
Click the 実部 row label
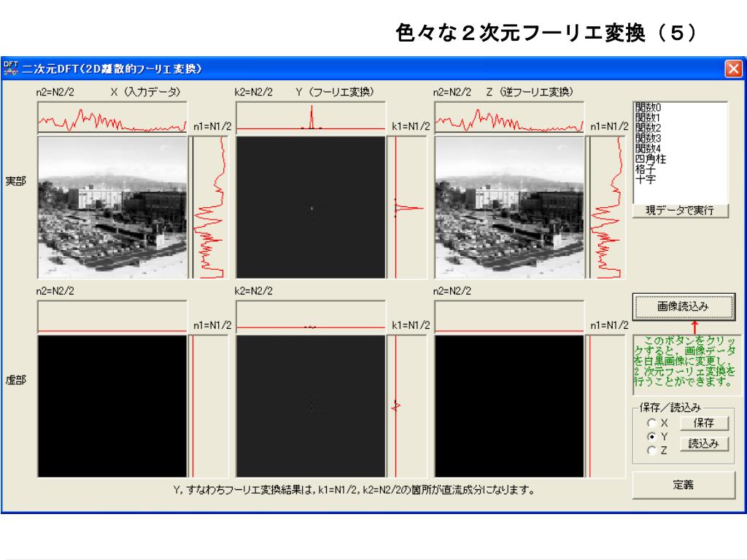[16, 182]
